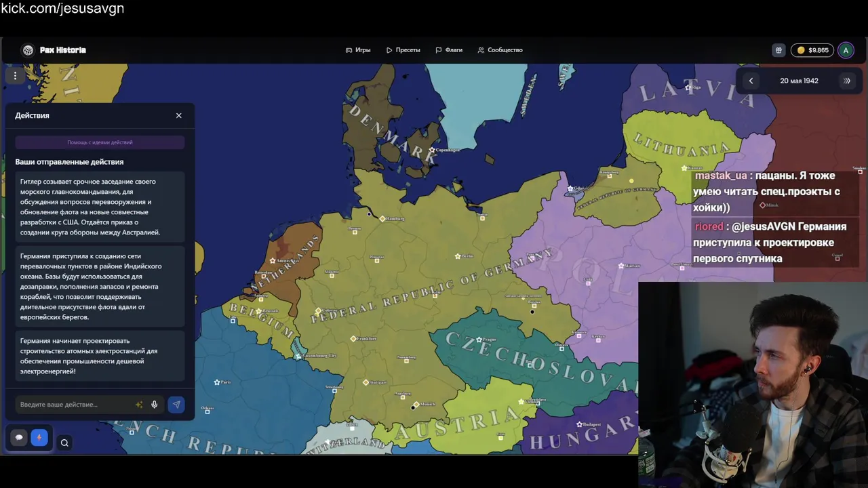Image resolution: width=868 pixels, height=488 pixels.
Task: Select the action about перевалочных пунктов Индийского океана
Action: tap(100, 286)
